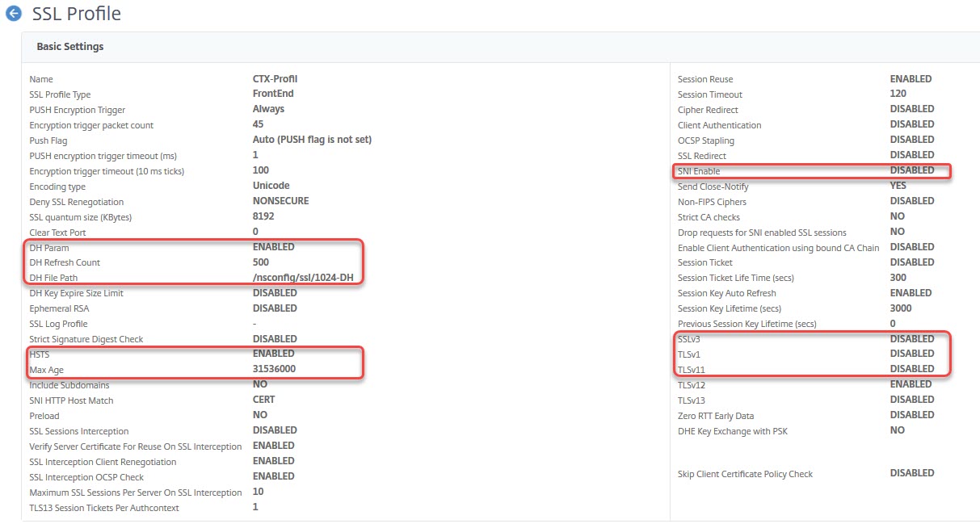The height and width of the screenshot is (524, 980).
Task: Select the Strict Signature Digest Check label
Action: tap(86, 340)
